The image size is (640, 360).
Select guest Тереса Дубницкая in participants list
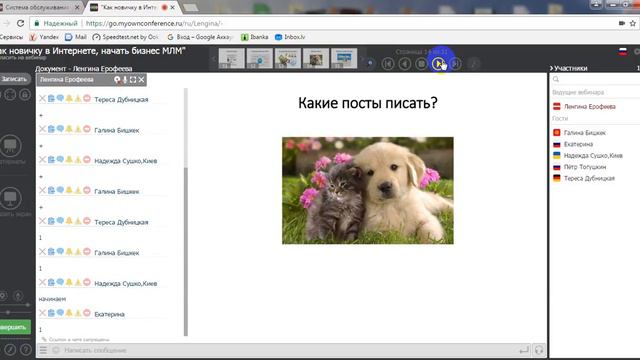coord(589,178)
